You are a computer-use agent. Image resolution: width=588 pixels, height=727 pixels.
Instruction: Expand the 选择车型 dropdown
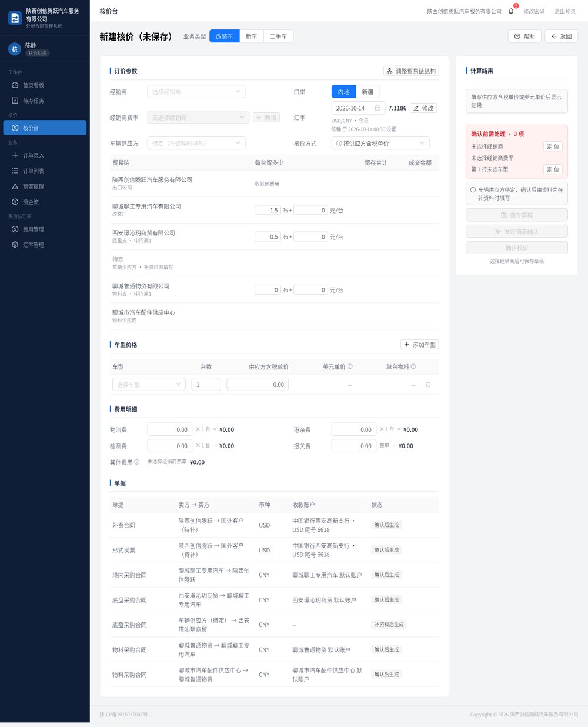(x=149, y=385)
